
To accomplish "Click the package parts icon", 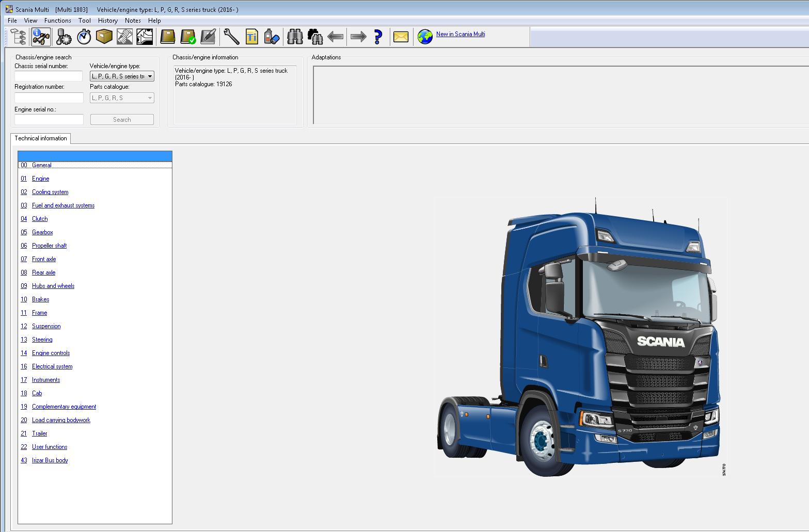I will tap(104, 37).
